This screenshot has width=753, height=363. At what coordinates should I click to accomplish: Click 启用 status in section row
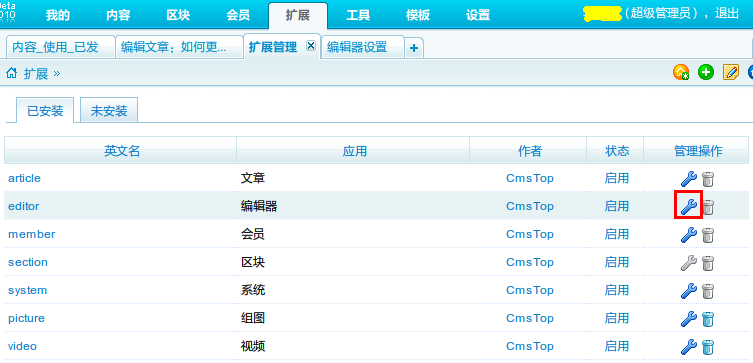[x=617, y=263]
